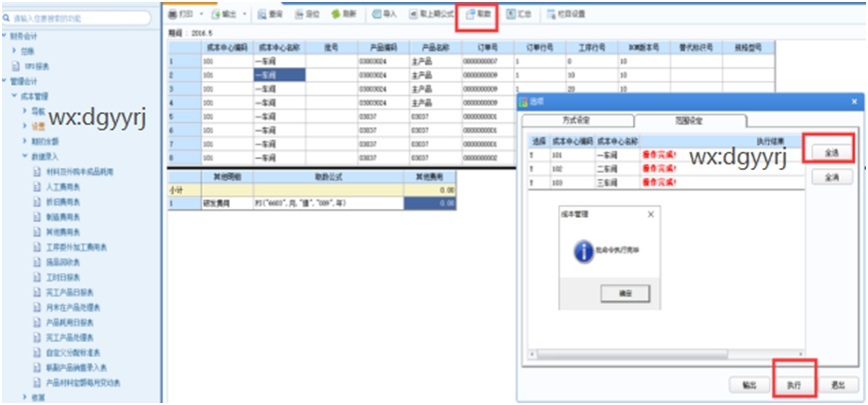868x405 pixels.
Task: Click the document icon beside 人工费用表
Action: pos(37,187)
